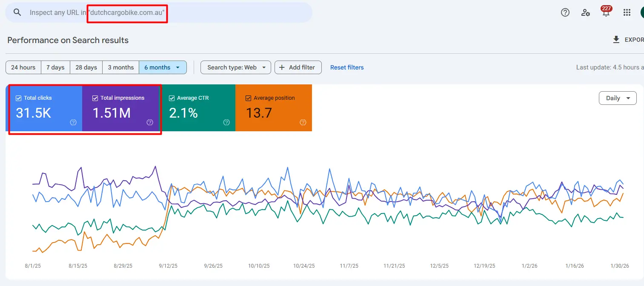Uncheck the Total clicks checkbox
644x286 pixels.
pyautogui.click(x=18, y=98)
